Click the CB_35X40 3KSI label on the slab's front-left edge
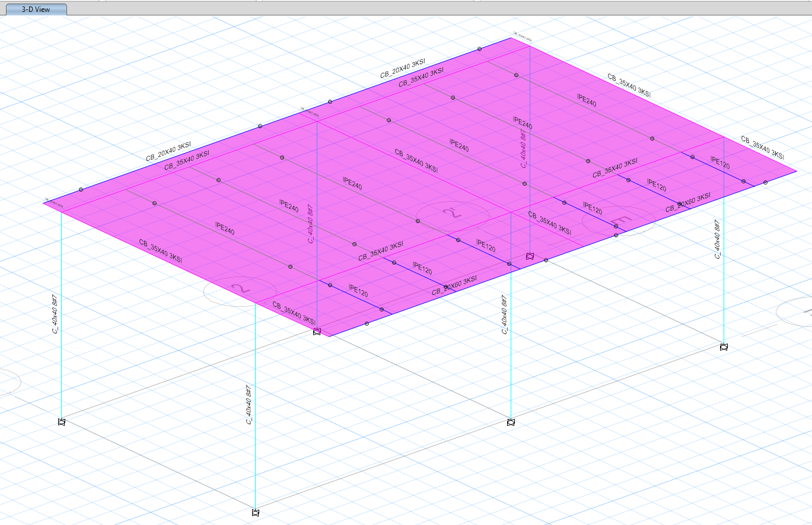The image size is (812, 525). pyautogui.click(x=161, y=251)
